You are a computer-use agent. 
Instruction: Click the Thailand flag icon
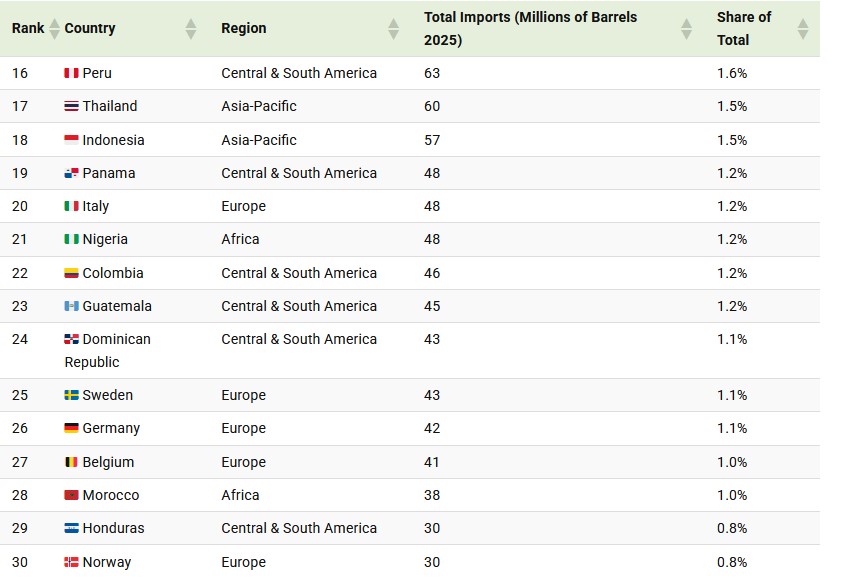71,106
